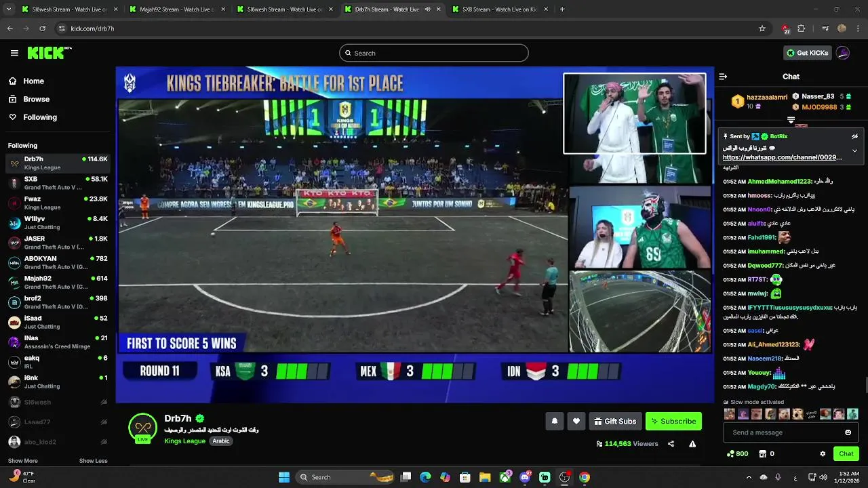Open ABOKYAN channel in Following list
Screen dimensions: 868x488
(x=58, y=262)
